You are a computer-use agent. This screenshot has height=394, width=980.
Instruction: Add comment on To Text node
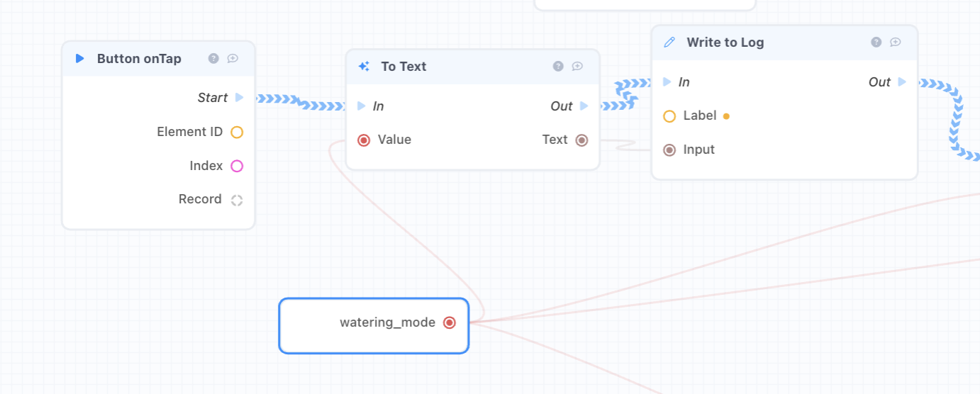pos(577,67)
